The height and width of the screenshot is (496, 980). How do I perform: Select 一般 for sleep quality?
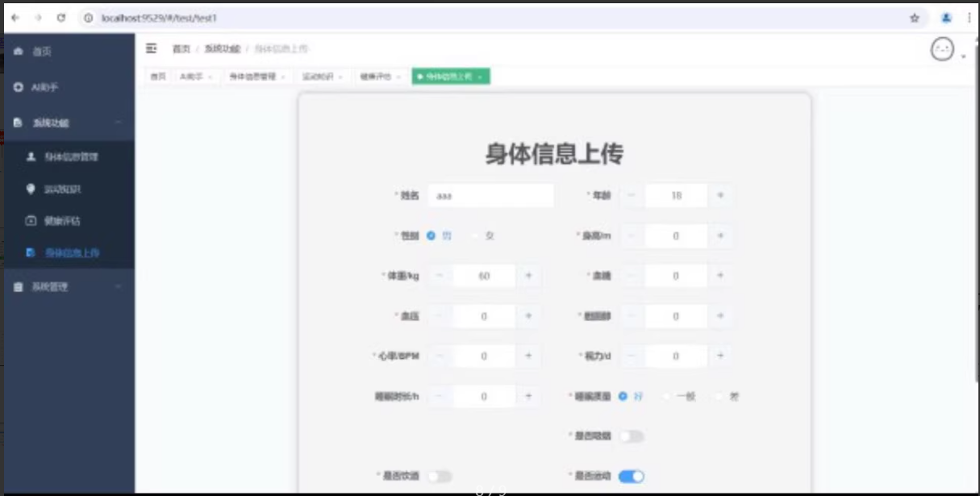[x=666, y=396]
